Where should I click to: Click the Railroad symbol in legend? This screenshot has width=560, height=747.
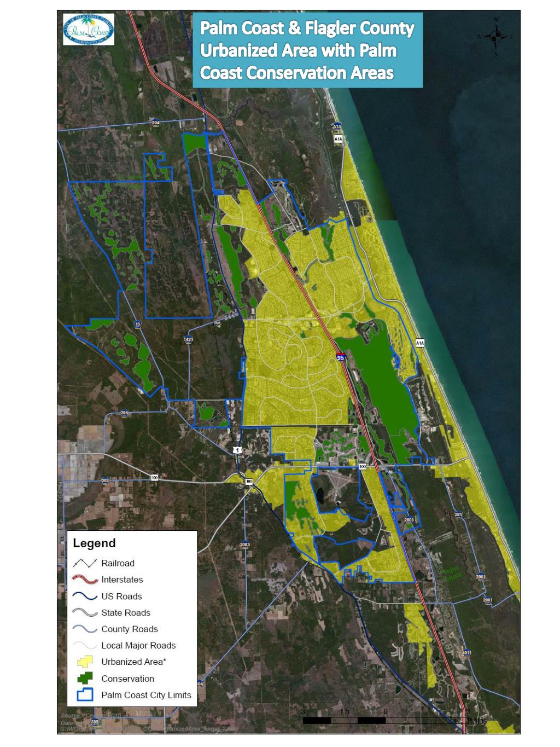[x=85, y=563]
